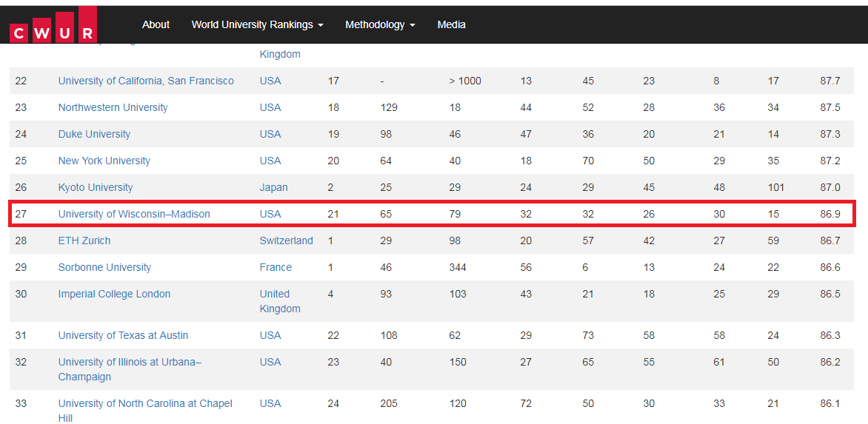Image resolution: width=868 pixels, height=424 pixels.
Task: Click value 64 in New York University row
Action: tap(387, 161)
